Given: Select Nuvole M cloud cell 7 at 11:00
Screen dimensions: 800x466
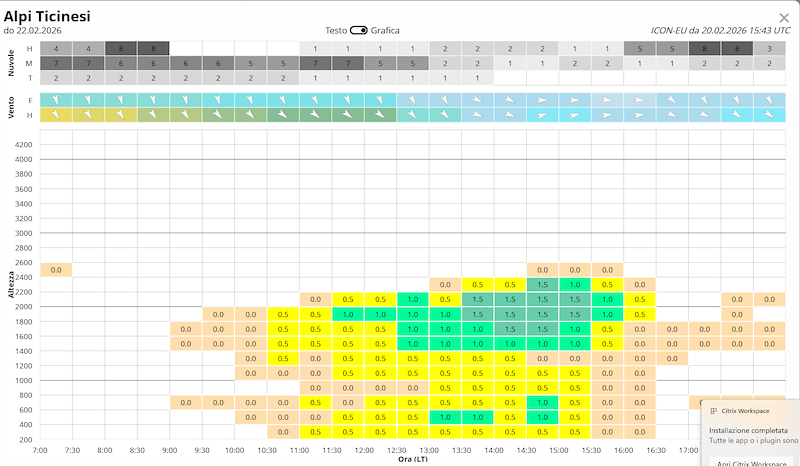Looking at the screenshot, I should (x=315, y=64).
